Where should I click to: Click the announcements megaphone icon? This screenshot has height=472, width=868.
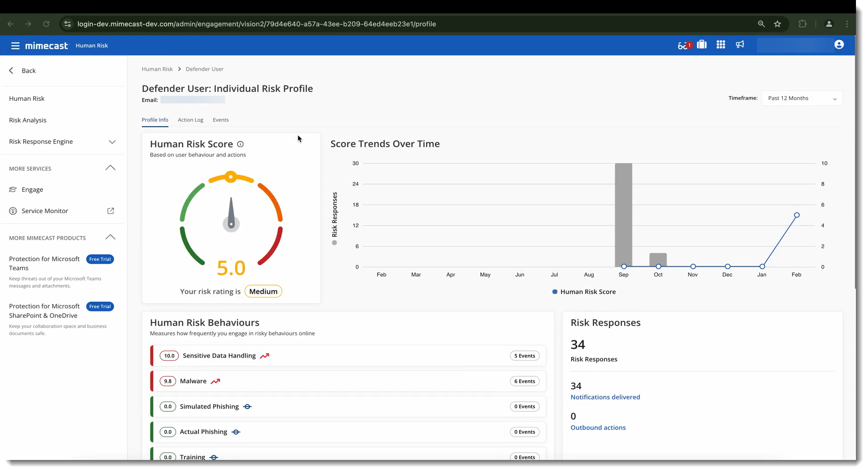click(x=740, y=45)
